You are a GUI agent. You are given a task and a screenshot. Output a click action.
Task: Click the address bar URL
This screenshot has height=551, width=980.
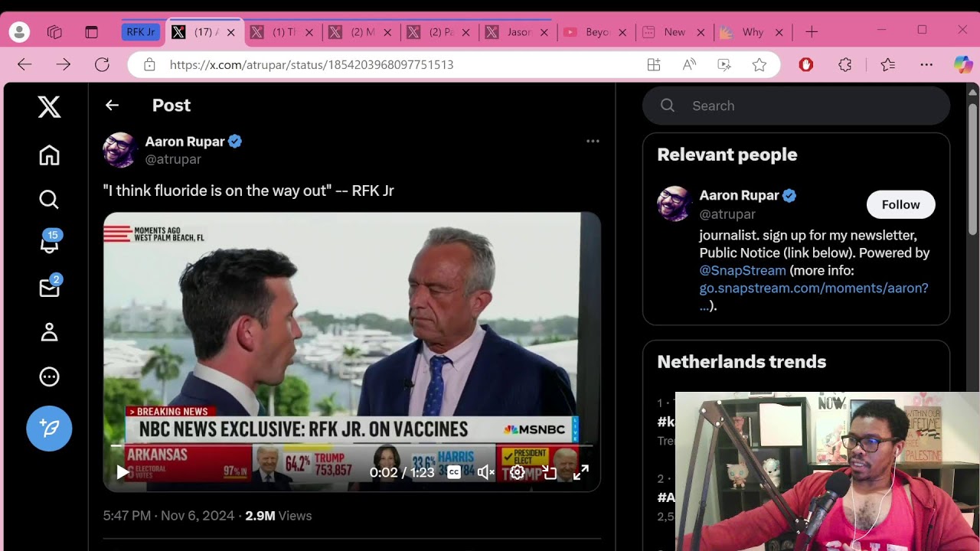click(312, 65)
